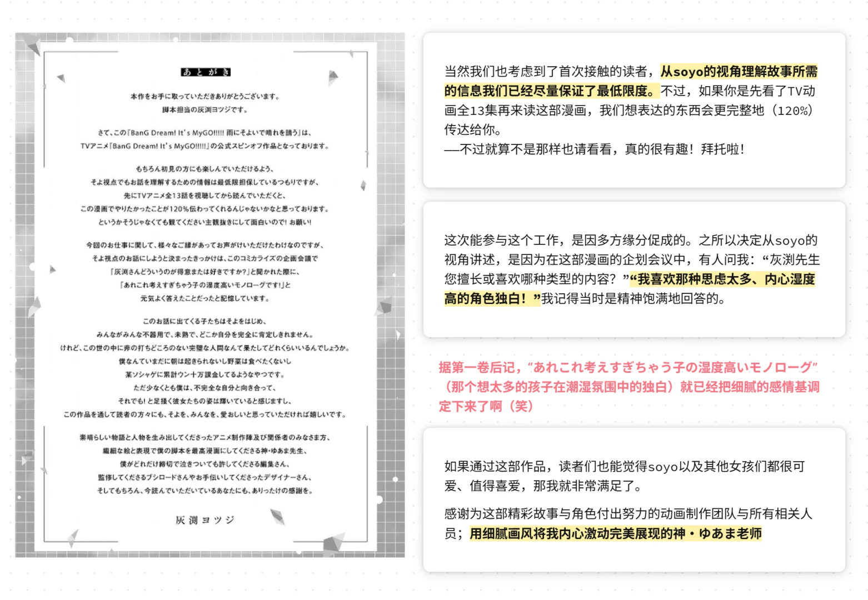Select sentence 我记得当时是精神饱满地回答的
This screenshot has height=600, width=868.
tap(634, 299)
